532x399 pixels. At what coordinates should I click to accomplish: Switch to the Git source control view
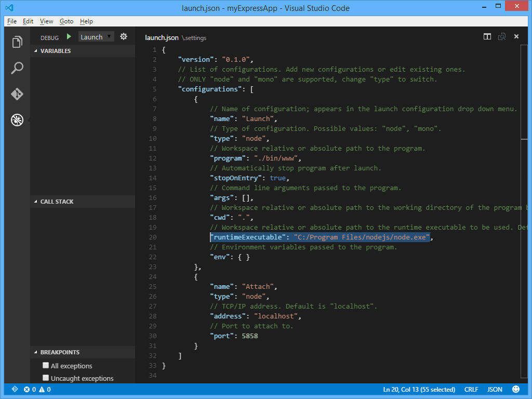click(17, 94)
